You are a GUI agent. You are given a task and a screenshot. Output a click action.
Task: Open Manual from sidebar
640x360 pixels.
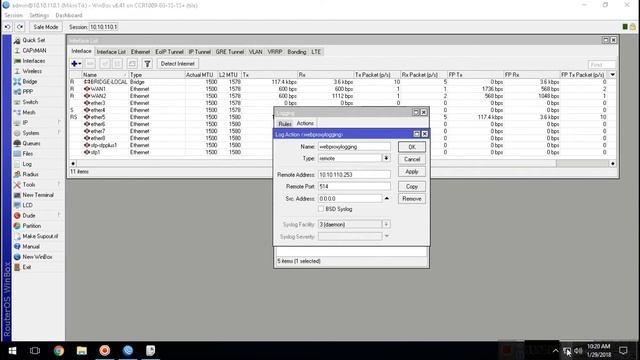click(x=31, y=247)
